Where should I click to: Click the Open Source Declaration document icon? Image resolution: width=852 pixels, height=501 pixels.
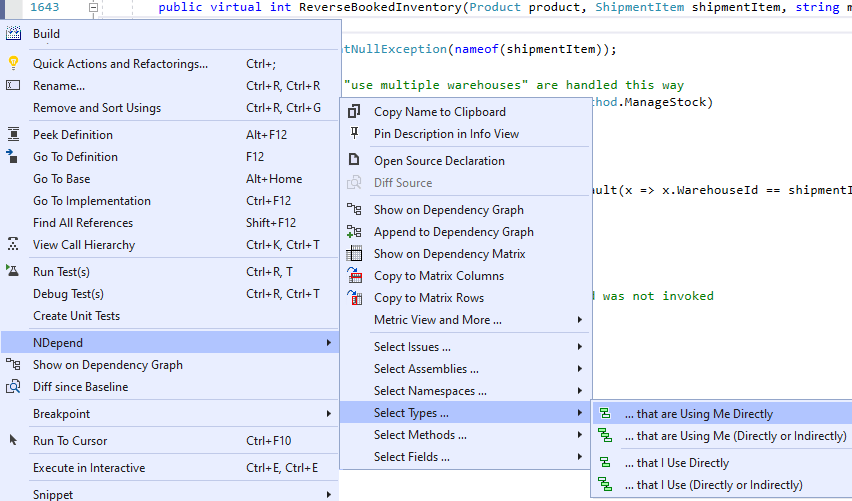(354, 160)
